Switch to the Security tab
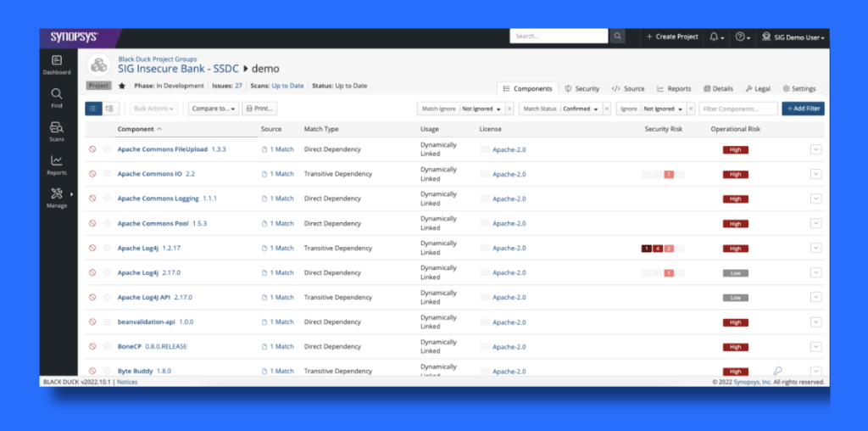 (581, 88)
